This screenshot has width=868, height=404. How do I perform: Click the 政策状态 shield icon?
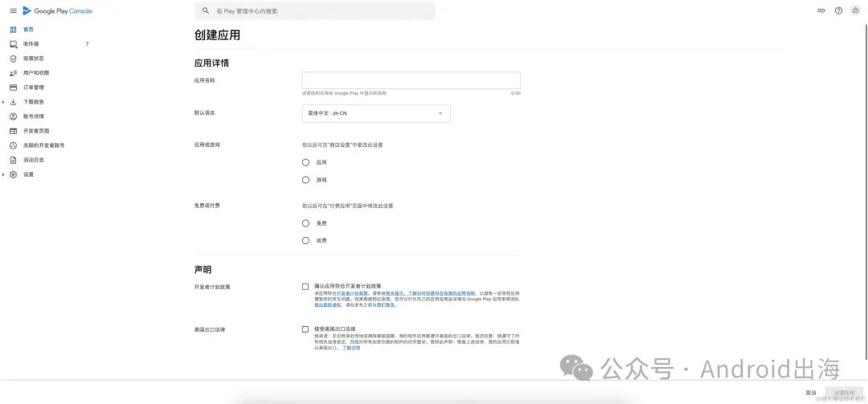point(14,58)
